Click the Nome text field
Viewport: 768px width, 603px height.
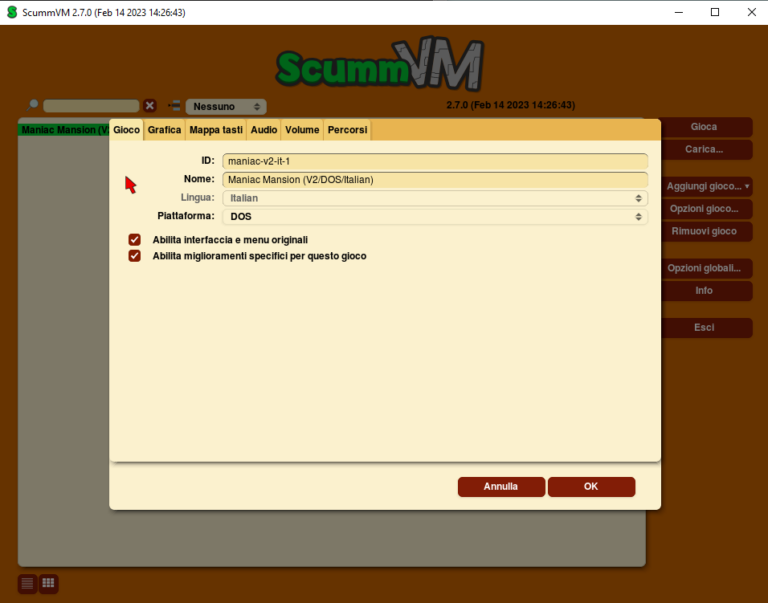pos(435,180)
